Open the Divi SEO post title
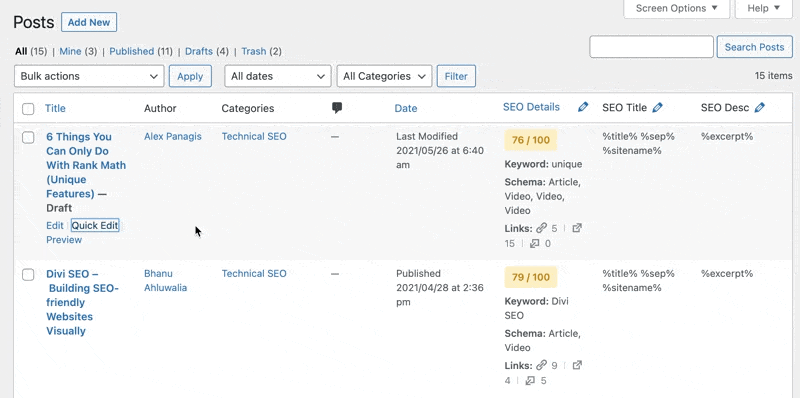The image size is (800, 398). 82,303
